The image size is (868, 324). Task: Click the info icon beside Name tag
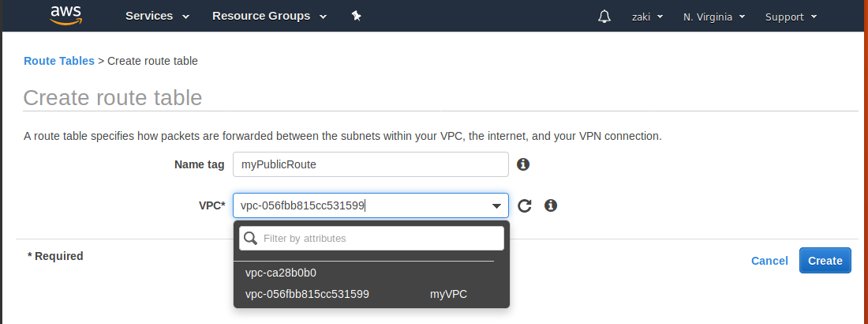(522, 164)
